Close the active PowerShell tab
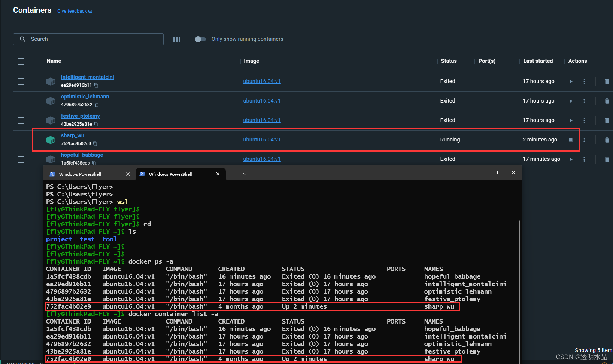The height and width of the screenshot is (364, 613). click(x=218, y=174)
